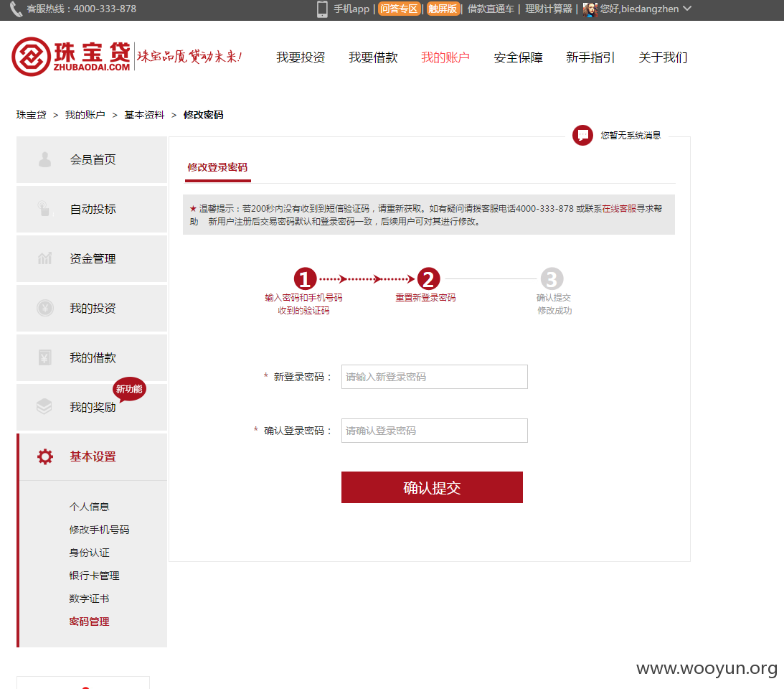Viewport: 784px width, 689px height.
Task: Open 我的投资 sidebar item
Action: (92, 308)
